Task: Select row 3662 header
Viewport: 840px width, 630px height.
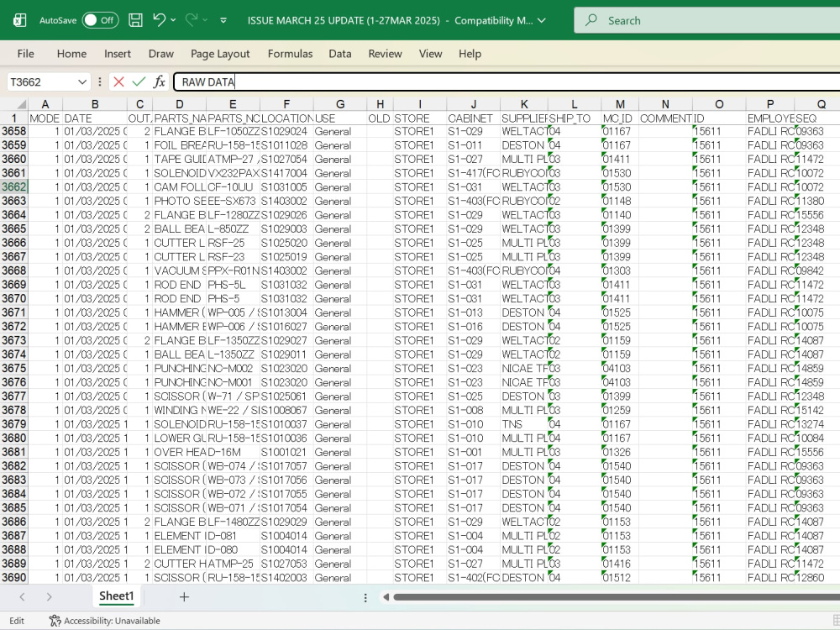Action: tap(14, 187)
